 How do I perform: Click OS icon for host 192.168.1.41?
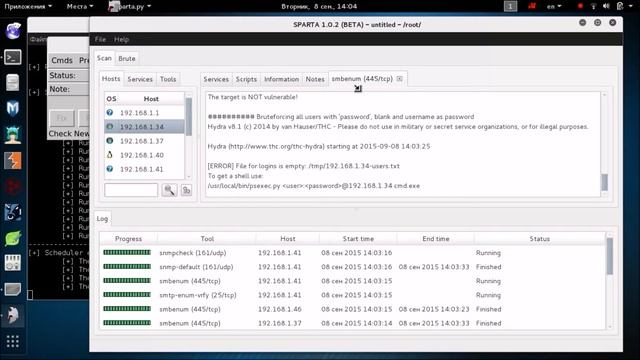pos(110,169)
